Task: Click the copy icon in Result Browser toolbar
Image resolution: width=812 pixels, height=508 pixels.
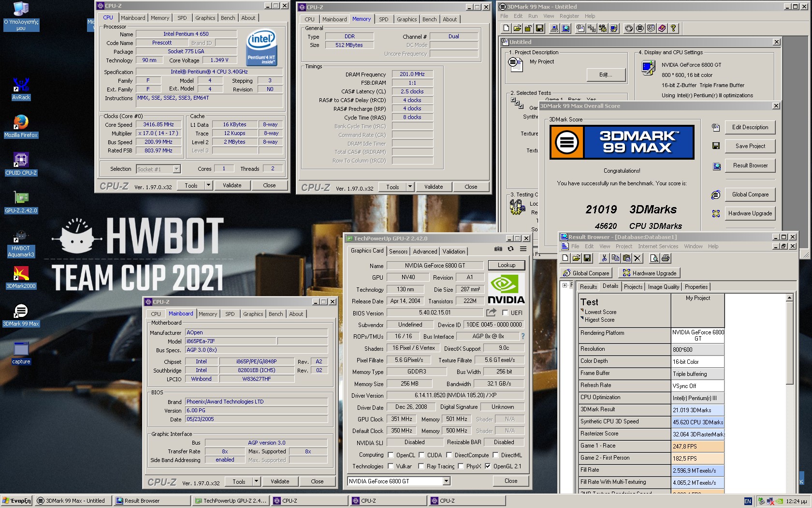Action: pos(615,258)
